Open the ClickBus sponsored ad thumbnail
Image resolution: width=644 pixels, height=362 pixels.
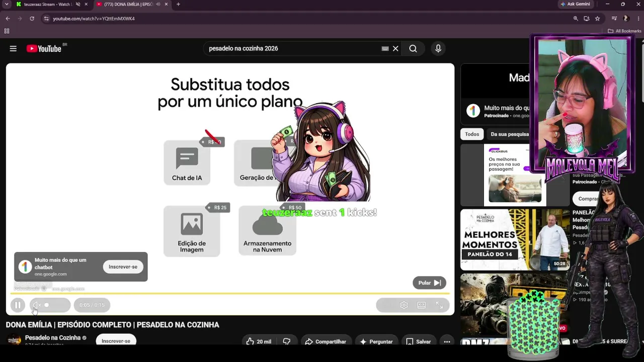[x=515, y=175]
